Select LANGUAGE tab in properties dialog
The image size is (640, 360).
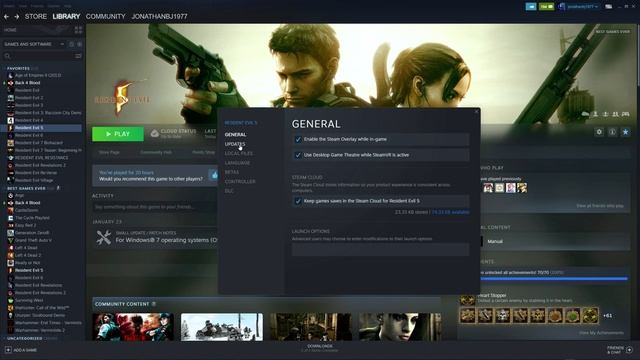[x=237, y=162]
